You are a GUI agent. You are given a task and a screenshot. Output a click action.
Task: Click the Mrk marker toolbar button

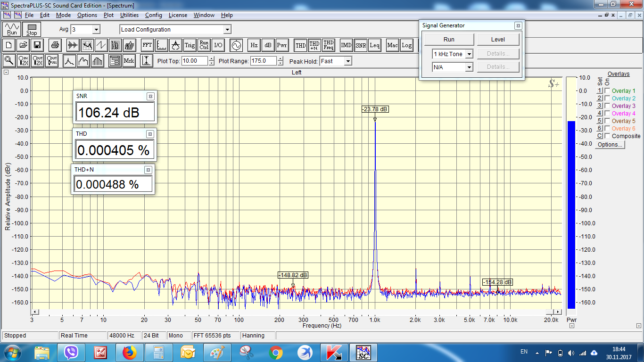(129, 61)
